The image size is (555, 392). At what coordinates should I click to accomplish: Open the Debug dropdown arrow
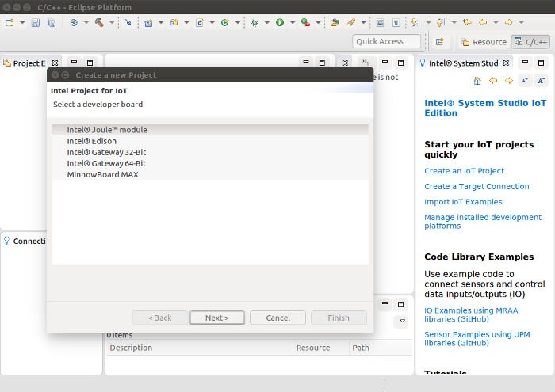pyautogui.click(x=267, y=23)
